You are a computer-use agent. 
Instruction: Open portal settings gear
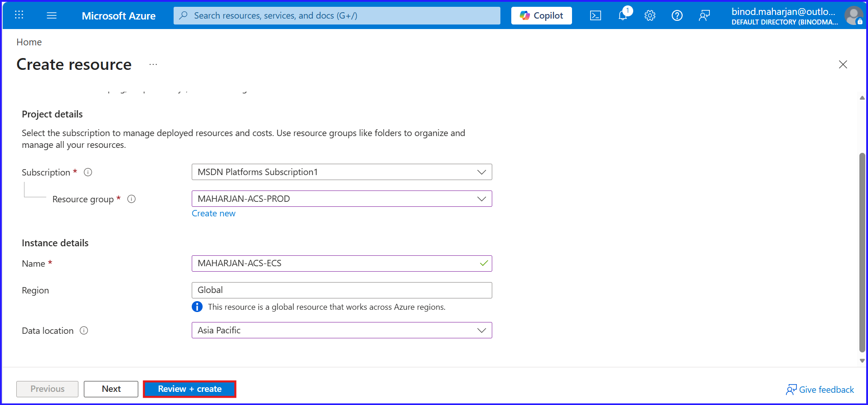tap(650, 15)
